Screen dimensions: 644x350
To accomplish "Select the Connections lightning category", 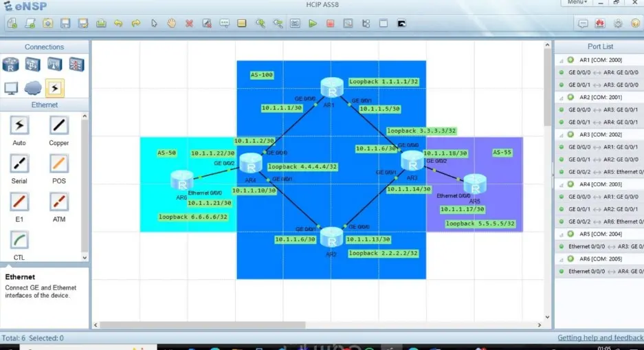I will 54,88.
